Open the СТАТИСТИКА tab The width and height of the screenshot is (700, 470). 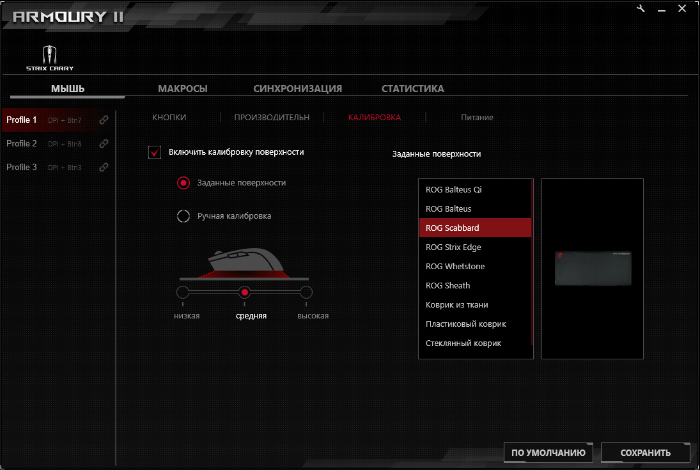(412, 88)
